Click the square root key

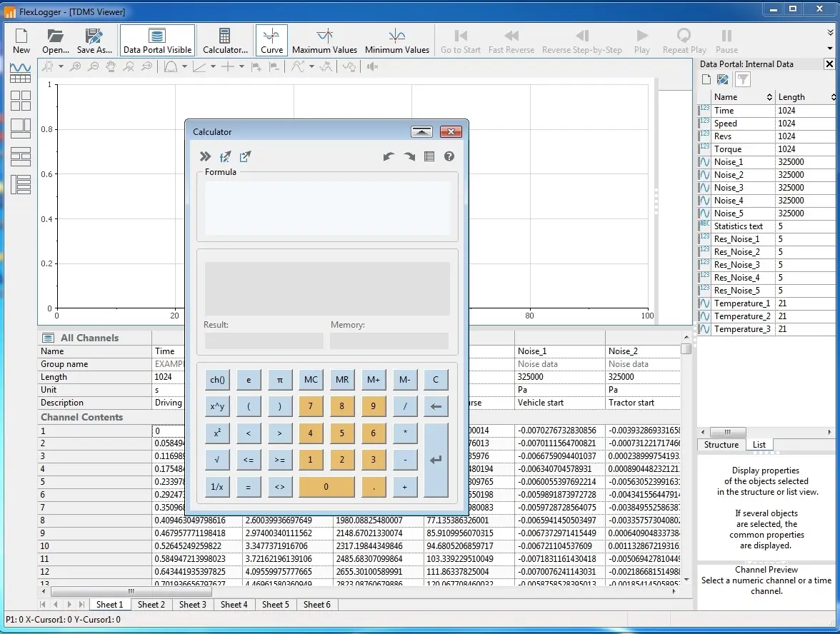tap(217, 460)
